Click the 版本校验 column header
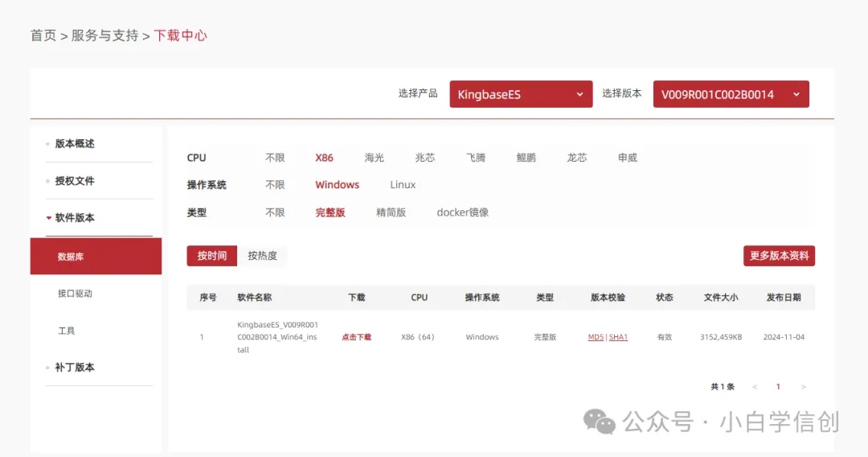The width and height of the screenshot is (868, 457). pos(608,298)
